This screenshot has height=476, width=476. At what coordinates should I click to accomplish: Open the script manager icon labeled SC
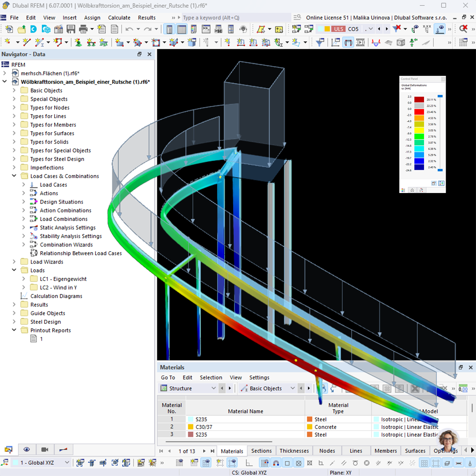coord(218,29)
